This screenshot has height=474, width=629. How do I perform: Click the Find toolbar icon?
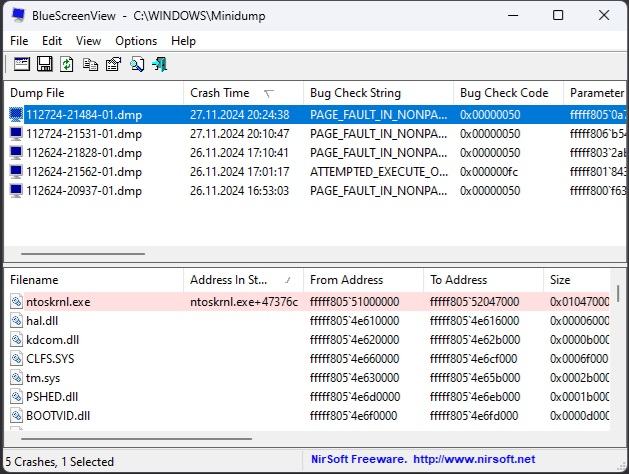click(x=137, y=64)
